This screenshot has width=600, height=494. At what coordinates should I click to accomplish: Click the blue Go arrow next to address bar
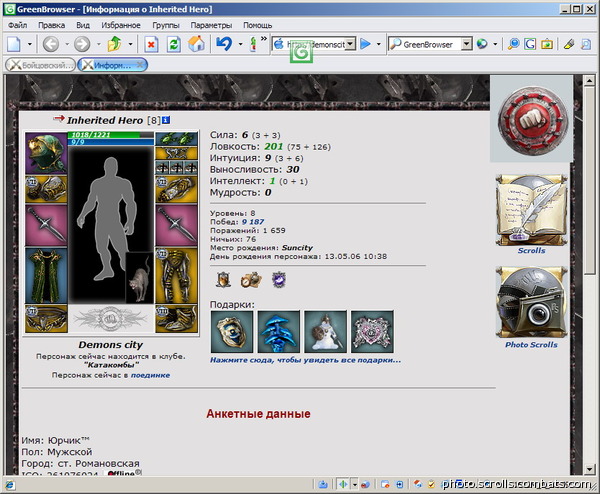(365, 44)
